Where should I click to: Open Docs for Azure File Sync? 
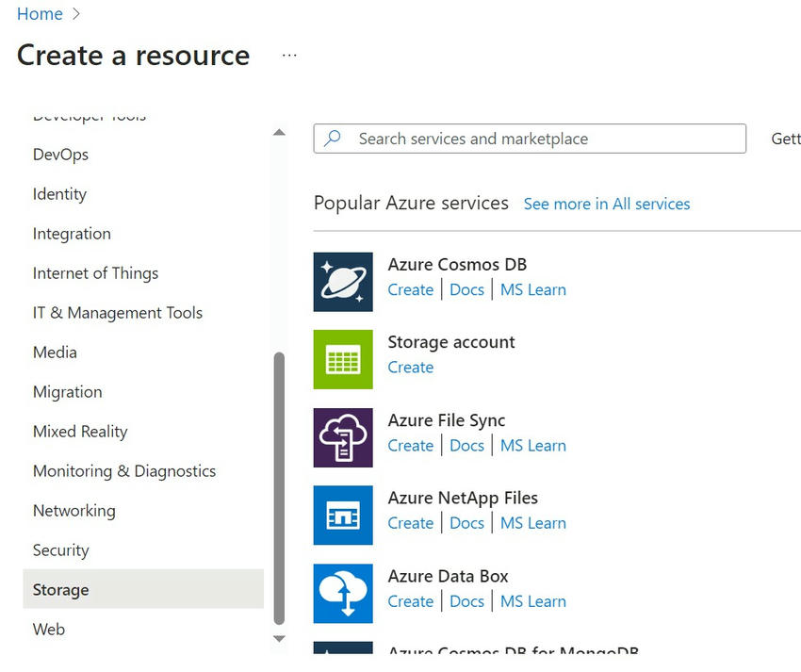(466, 445)
